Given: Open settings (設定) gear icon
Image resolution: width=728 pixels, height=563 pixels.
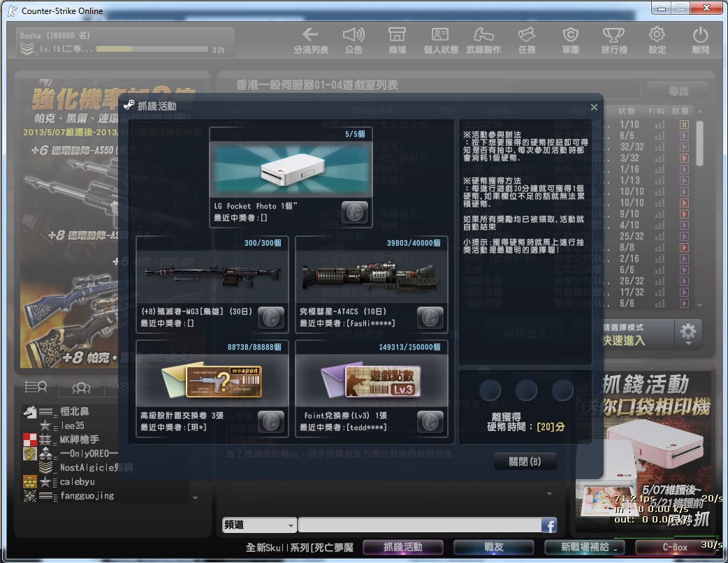Looking at the screenshot, I should point(657,40).
